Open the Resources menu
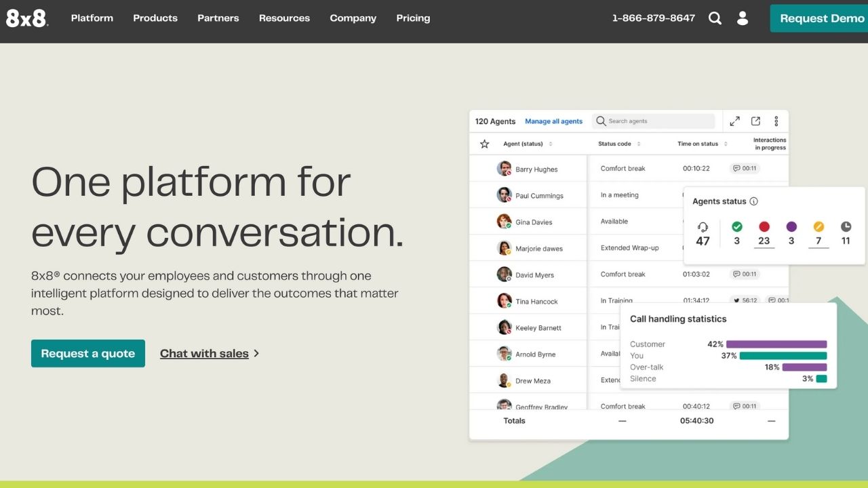The height and width of the screenshot is (488, 868). [284, 18]
